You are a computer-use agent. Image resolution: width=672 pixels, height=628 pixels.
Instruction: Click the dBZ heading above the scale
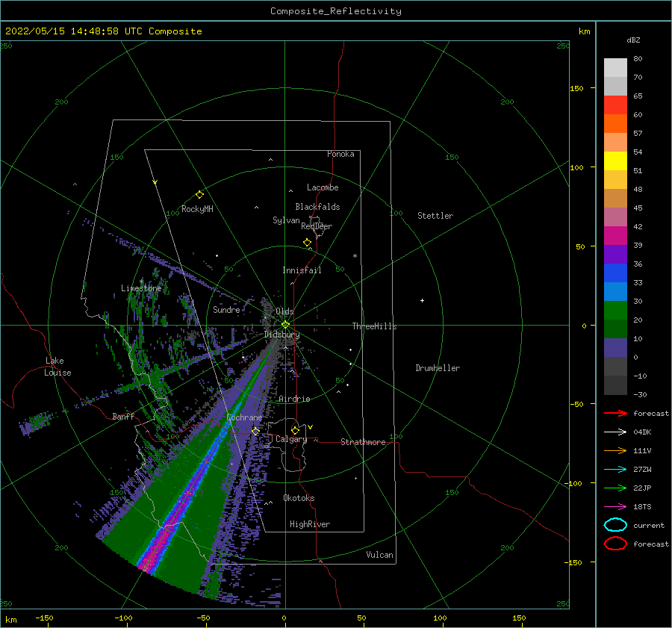tap(633, 40)
